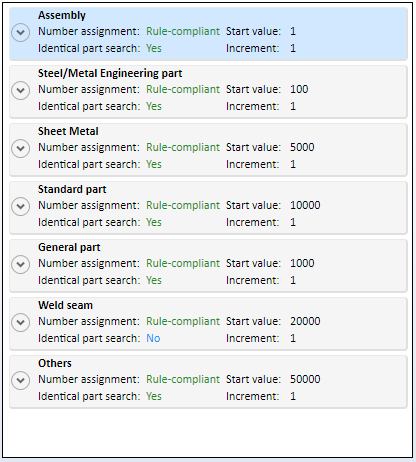The image size is (416, 462).
Task: Select the Assembly heading
Action: [62, 15]
